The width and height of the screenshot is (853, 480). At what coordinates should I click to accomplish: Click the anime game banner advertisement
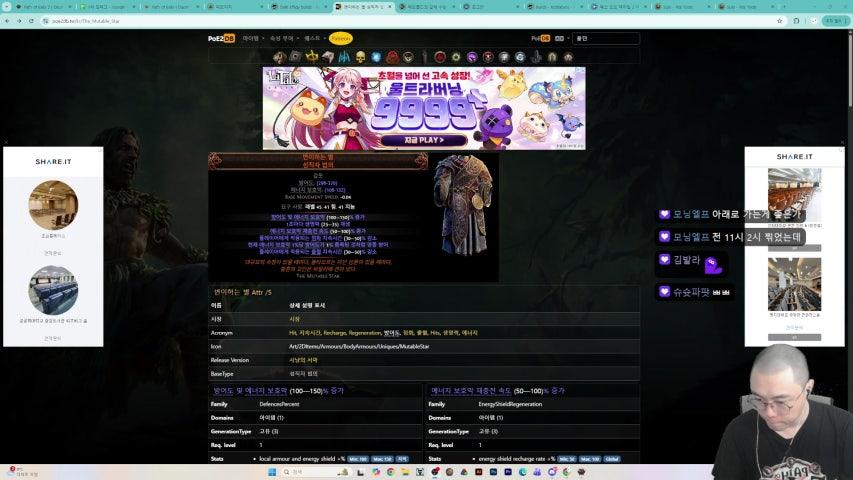[x=424, y=108]
